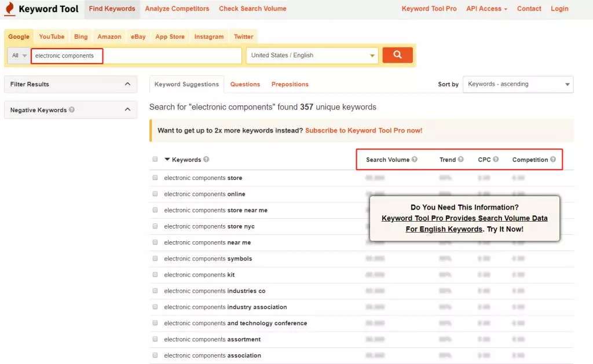
Task: Click help icon next to Competition
Action: tap(553, 160)
